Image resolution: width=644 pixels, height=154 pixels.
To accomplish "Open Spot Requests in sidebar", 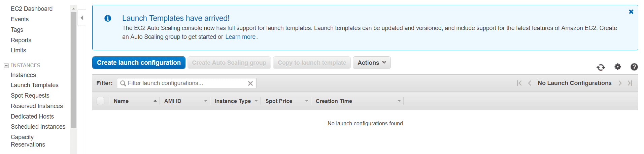I will (x=30, y=96).
